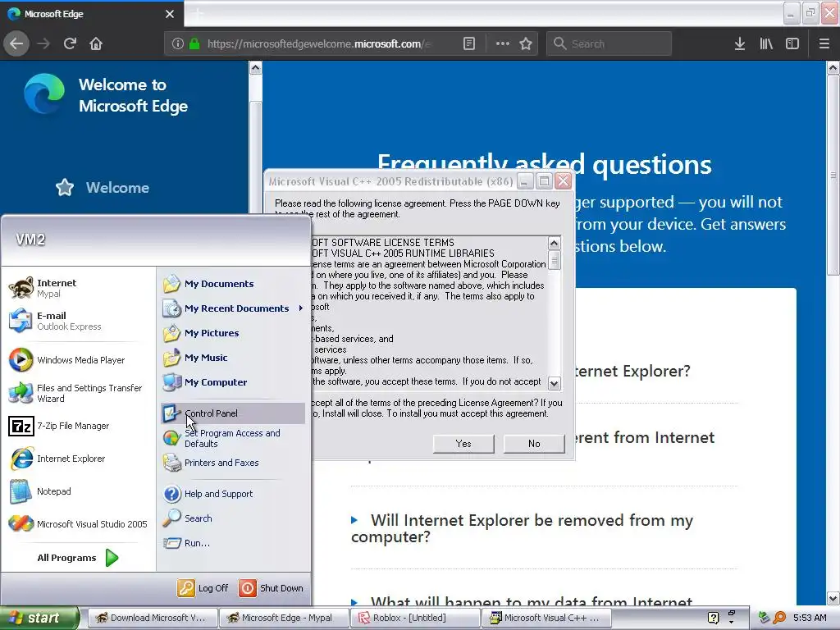The width and height of the screenshot is (840, 630).
Task: Toggle the sidebar icon in toolbar
Action: coord(792,43)
